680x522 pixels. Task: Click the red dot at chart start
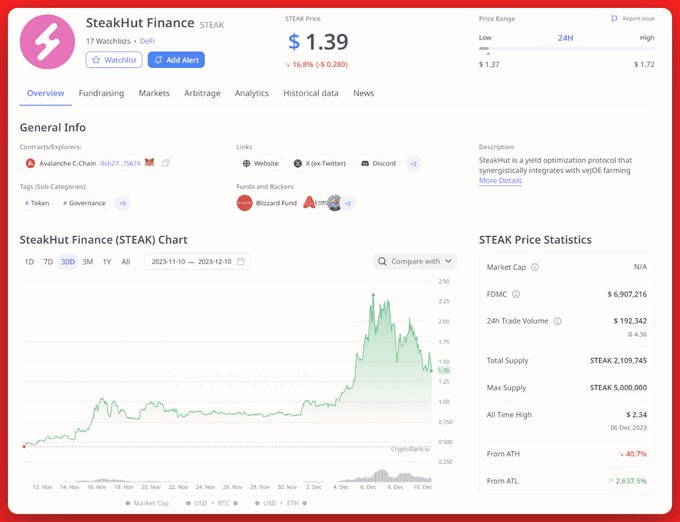pos(24,446)
